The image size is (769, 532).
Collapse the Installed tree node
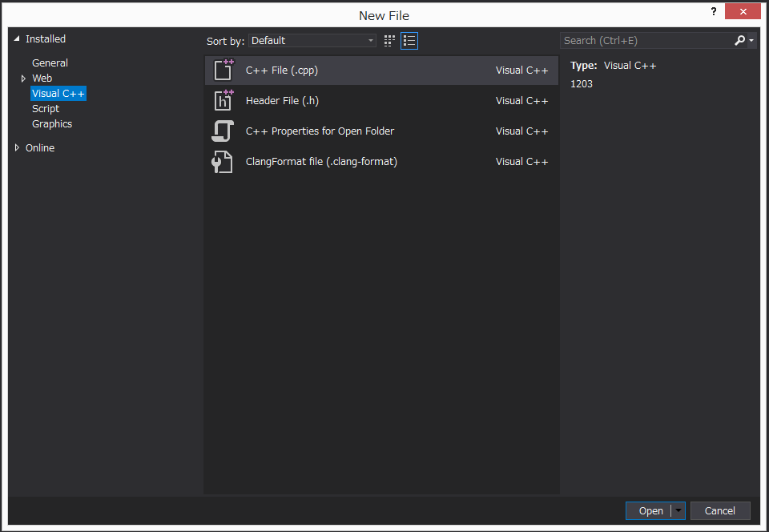pyautogui.click(x=17, y=38)
